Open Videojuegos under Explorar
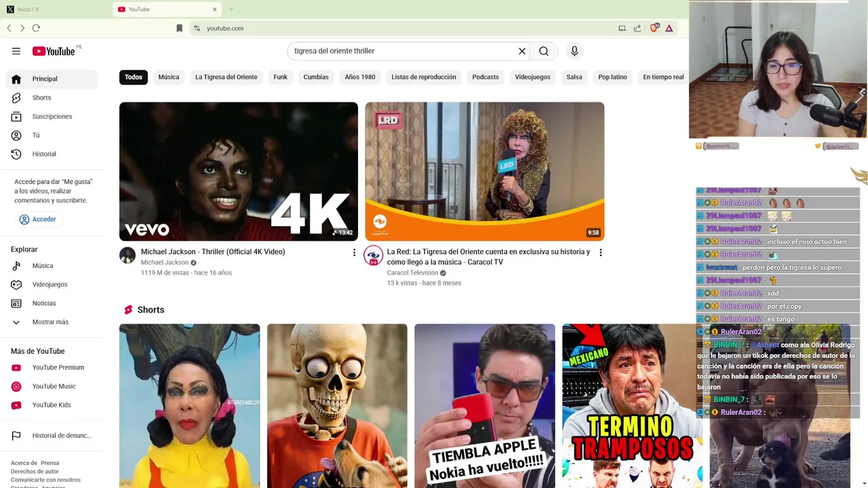The height and width of the screenshot is (488, 868). [x=52, y=285]
